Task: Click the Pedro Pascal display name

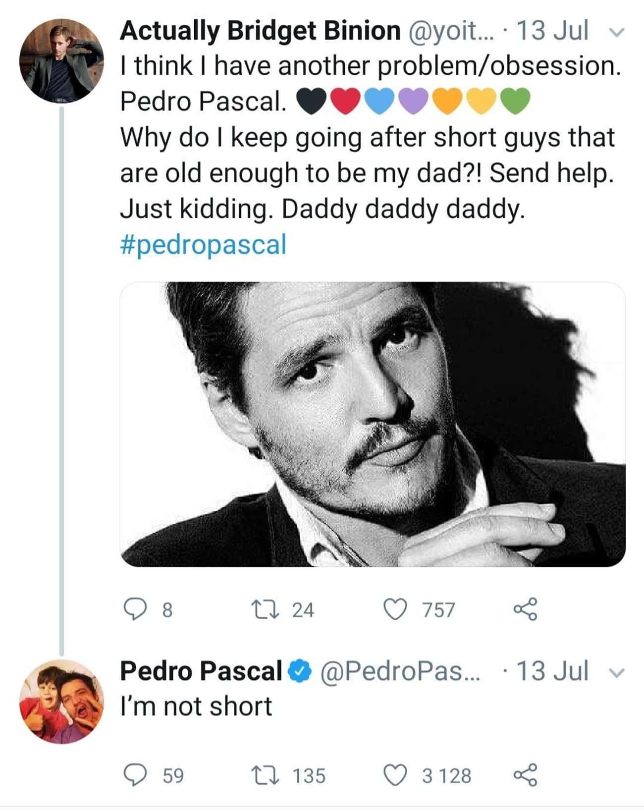Action: (x=201, y=671)
